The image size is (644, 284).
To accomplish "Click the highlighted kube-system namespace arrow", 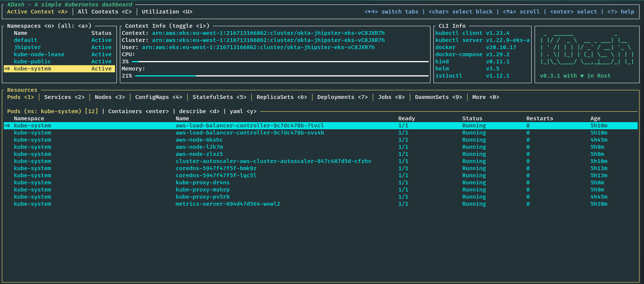I will [7, 69].
